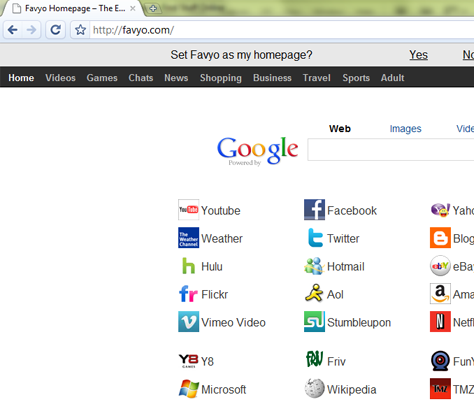The width and height of the screenshot is (474, 400).
Task: Click the Hotmail people icon
Action: (314, 266)
